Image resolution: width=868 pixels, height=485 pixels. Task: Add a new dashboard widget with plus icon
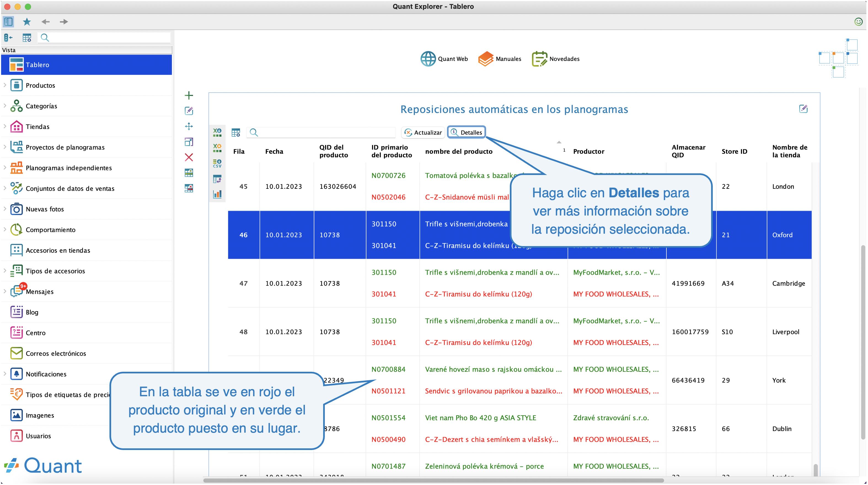(189, 95)
